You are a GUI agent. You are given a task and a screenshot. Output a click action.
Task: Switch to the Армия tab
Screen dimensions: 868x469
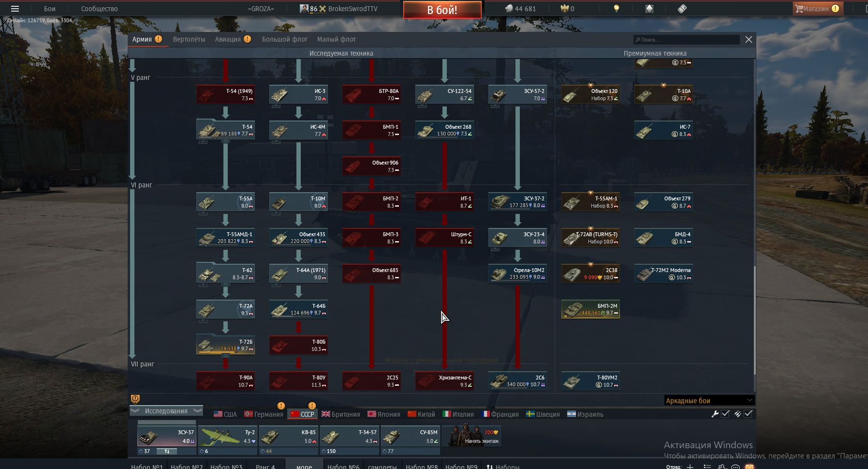[147, 39]
